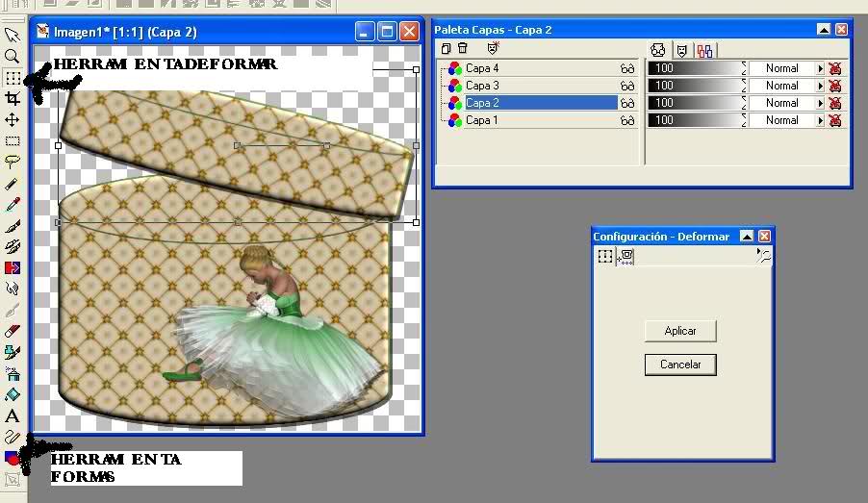Select the Freehand lasso tool
The width and height of the screenshot is (868, 503).
pos(13,162)
